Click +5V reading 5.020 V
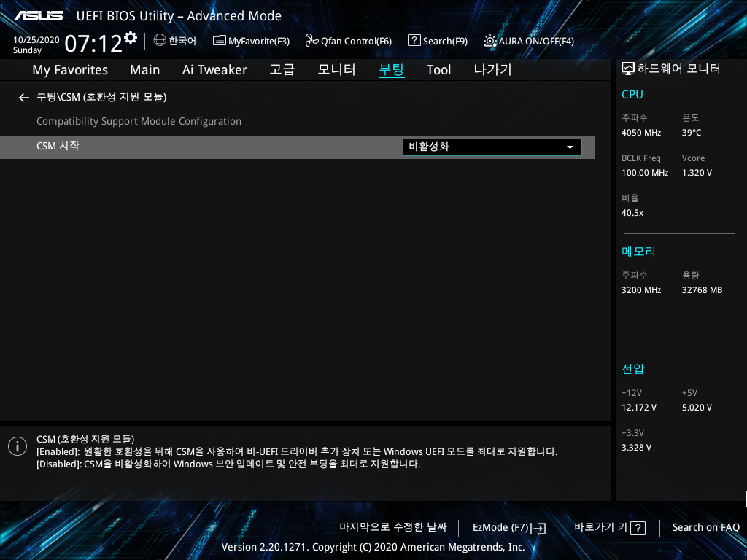Screen dimensions: 747x560 [x=697, y=408]
